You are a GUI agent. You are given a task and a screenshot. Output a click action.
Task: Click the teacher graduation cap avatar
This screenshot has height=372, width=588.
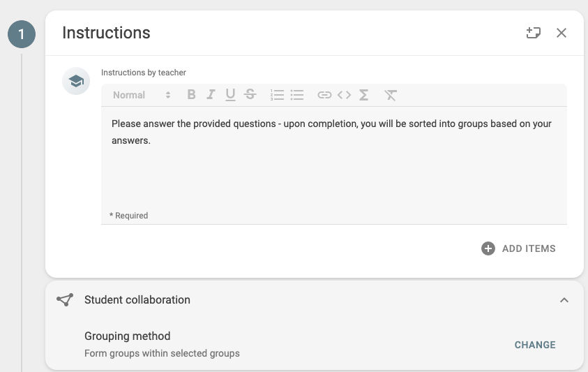coord(76,81)
